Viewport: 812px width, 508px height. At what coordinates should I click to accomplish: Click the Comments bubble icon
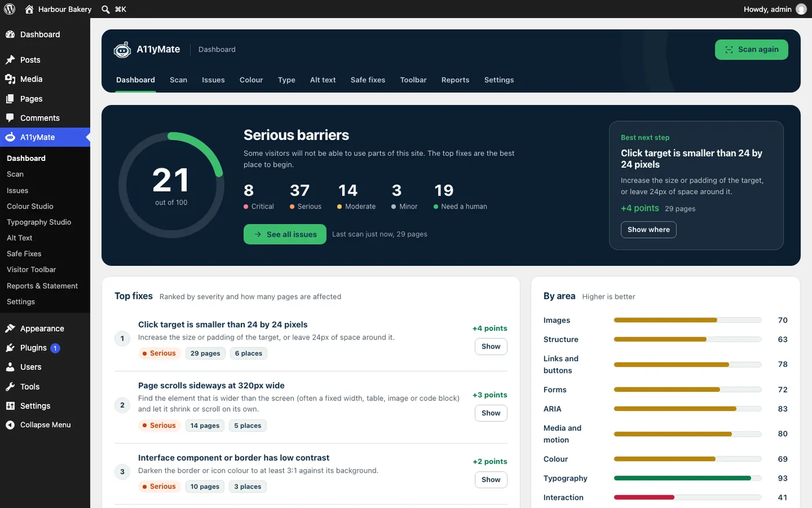click(10, 118)
